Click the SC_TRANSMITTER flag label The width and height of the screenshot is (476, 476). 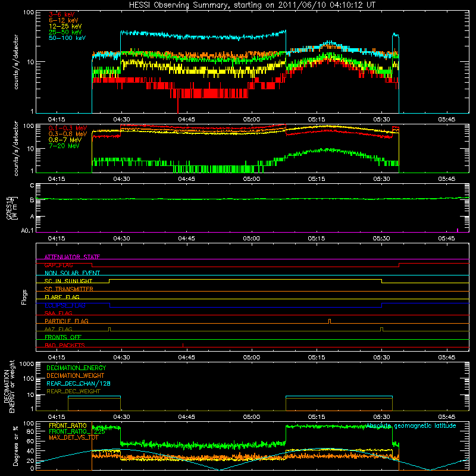click(68, 289)
